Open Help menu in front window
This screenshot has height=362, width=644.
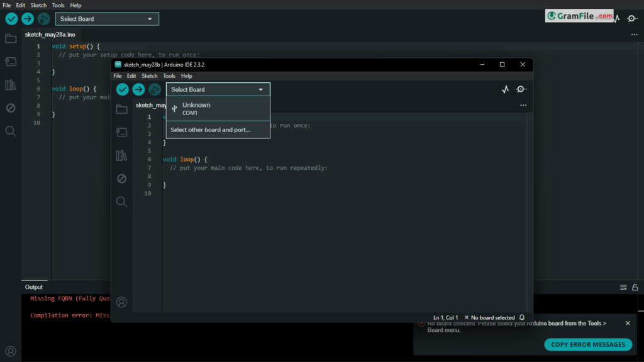[186, 76]
